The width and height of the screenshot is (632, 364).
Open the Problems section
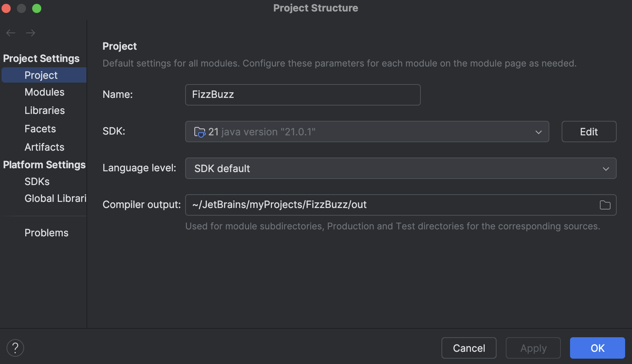46,232
